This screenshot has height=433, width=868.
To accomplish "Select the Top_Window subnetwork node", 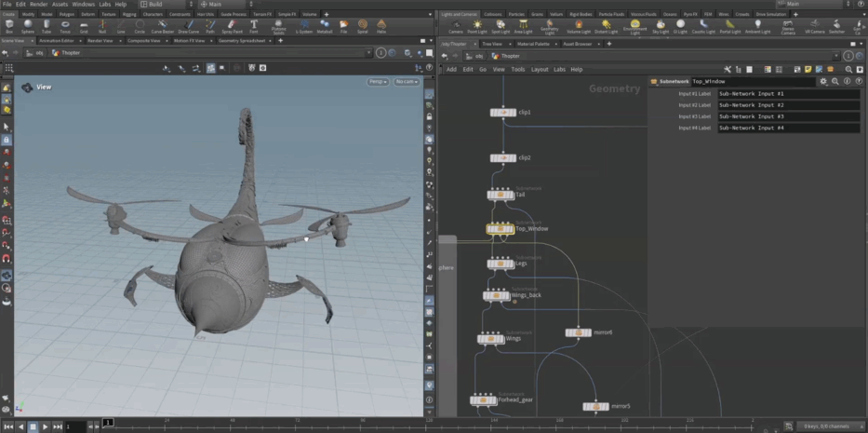I will coord(501,228).
